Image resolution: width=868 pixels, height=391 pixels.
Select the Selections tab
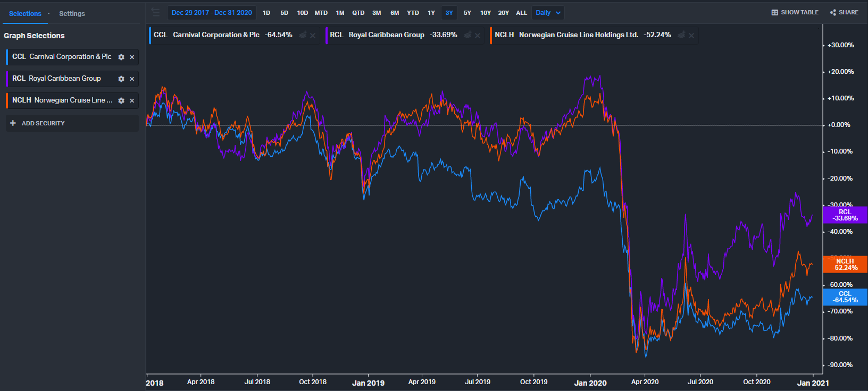(25, 13)
